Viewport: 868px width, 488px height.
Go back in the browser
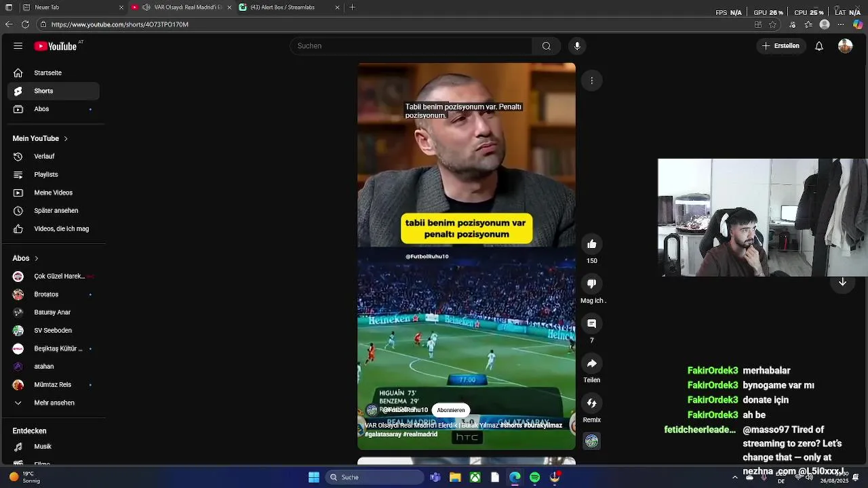click(x=9, y=24)
